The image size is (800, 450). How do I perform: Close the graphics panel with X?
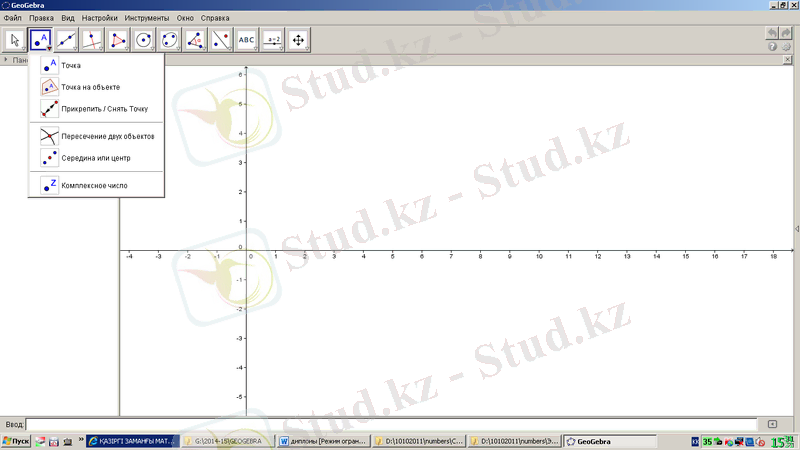click(x=787, y=60)
